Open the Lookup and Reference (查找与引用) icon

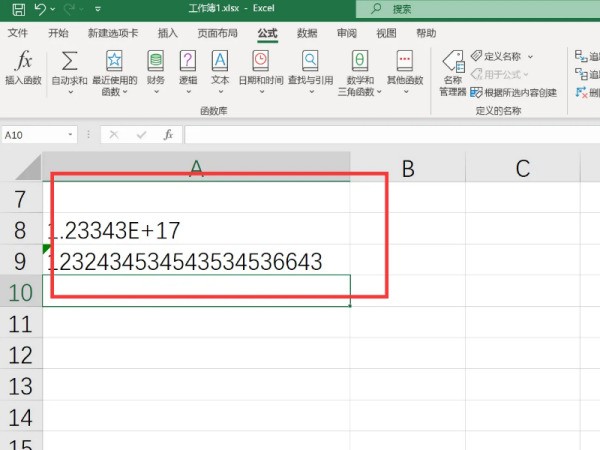click(310, 62)
